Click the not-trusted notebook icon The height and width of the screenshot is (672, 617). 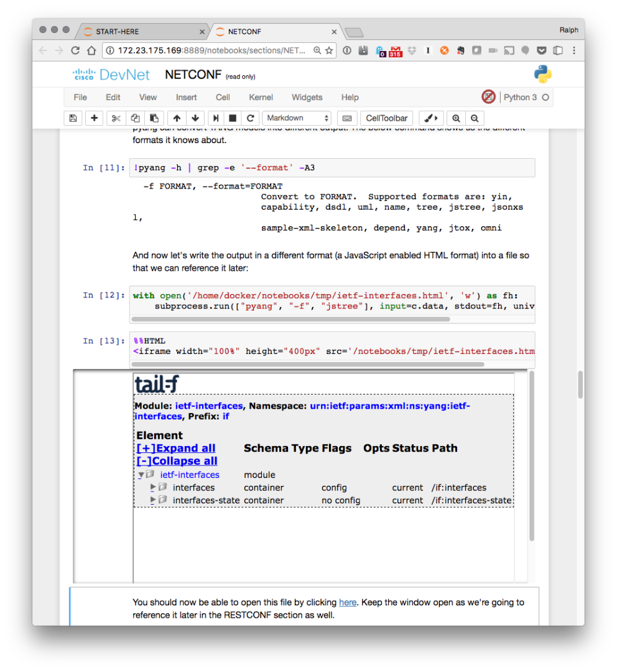click(x=488, y=97)
